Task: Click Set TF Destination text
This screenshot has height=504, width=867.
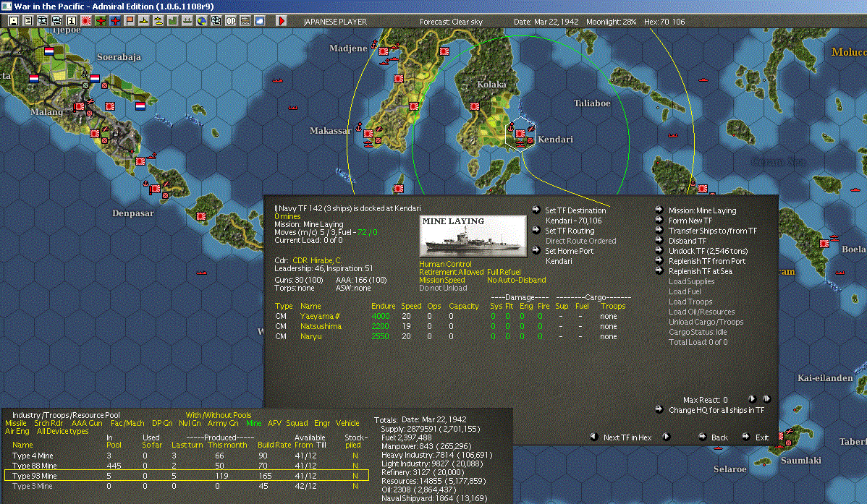Action: [x=575, y=210]
